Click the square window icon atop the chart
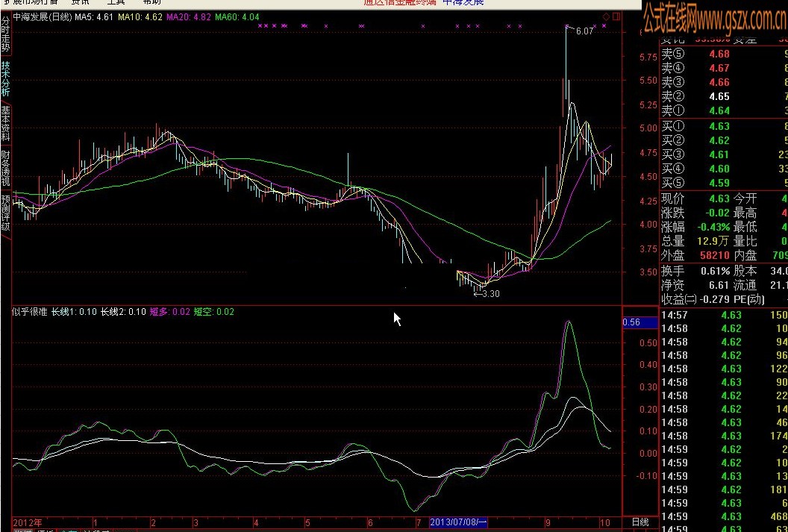 [x=616, y=16]
